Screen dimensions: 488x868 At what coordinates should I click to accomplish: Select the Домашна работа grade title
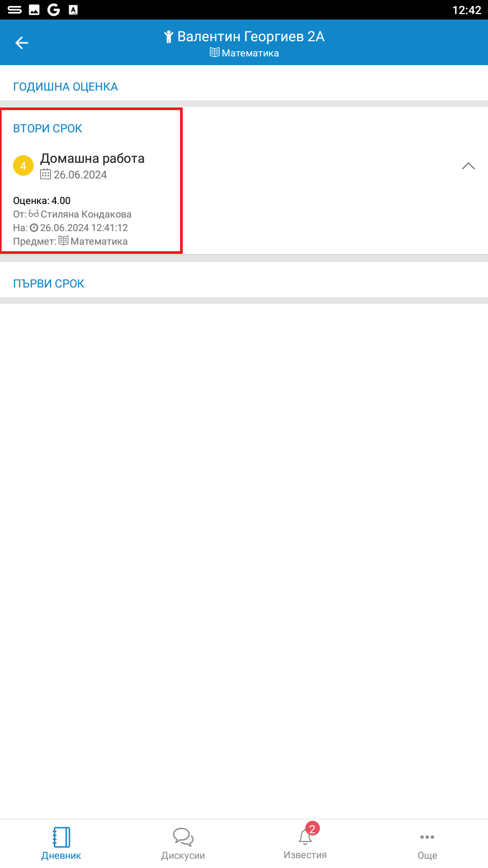(93, 158)
